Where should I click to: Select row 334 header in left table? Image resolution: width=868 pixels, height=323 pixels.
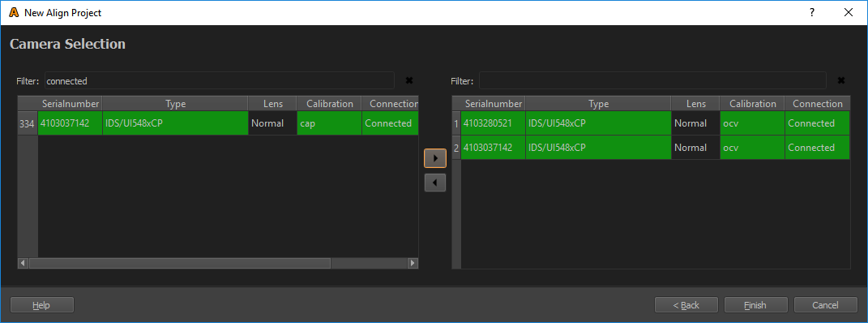pyautogui.click(x=27, y=123)
